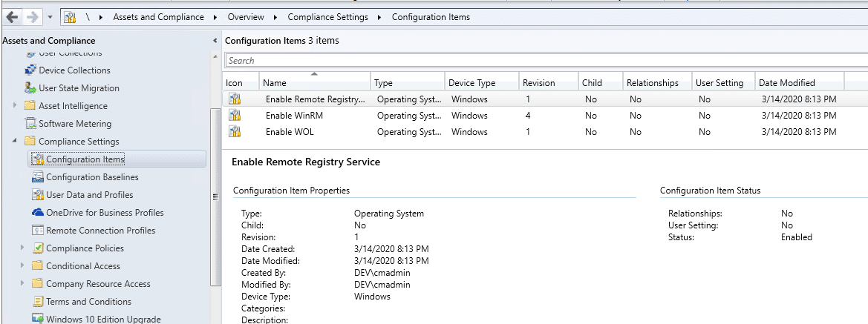Expand the Asset Intelligence folder
This screenshot has height=324, width=868.
[15, 106]
